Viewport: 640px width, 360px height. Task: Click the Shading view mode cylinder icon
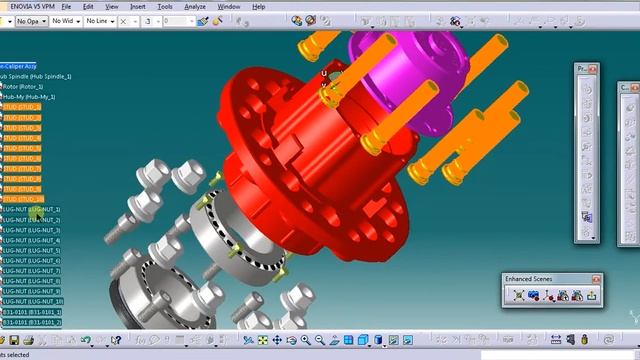coord(378,340)
